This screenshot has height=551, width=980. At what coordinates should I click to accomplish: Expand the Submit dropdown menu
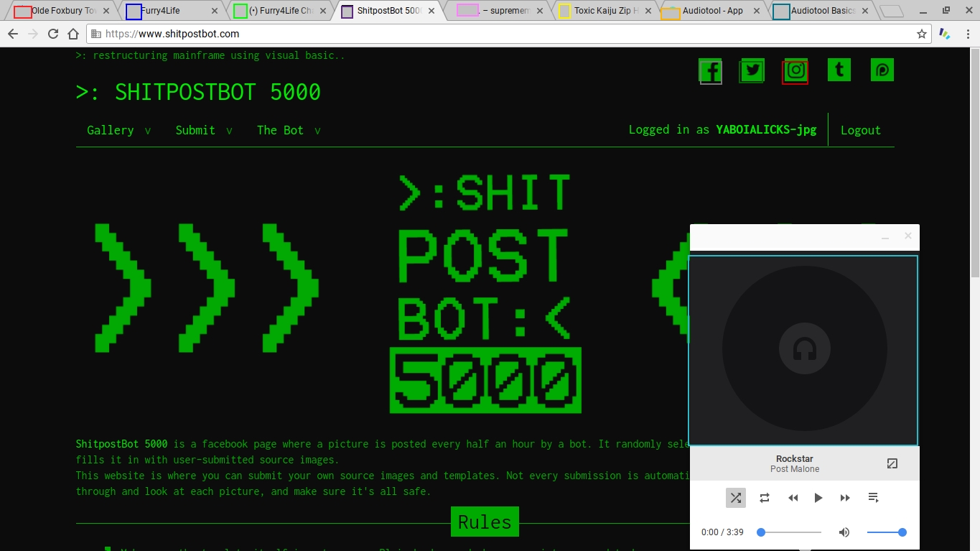[x=204, y=130]
